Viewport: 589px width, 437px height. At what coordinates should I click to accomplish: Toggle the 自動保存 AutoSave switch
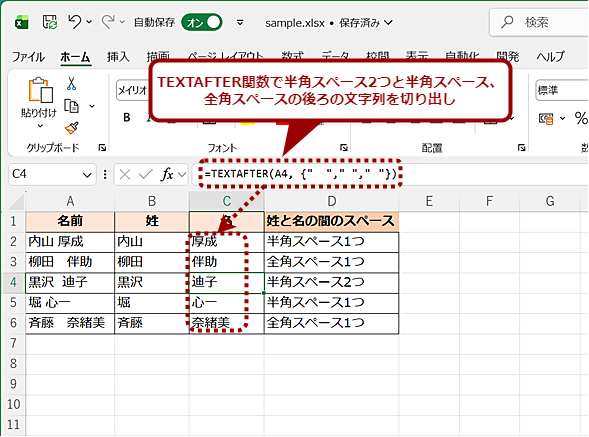click(x=202, y=23)
